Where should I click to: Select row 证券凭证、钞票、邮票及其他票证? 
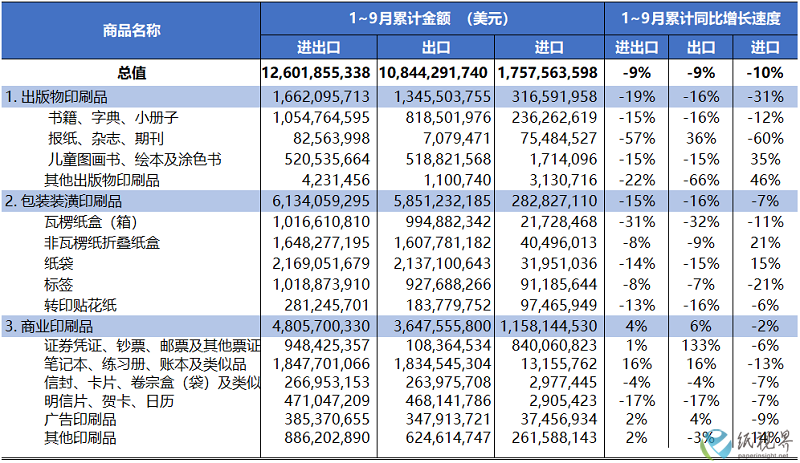click(x=152, y=346)
